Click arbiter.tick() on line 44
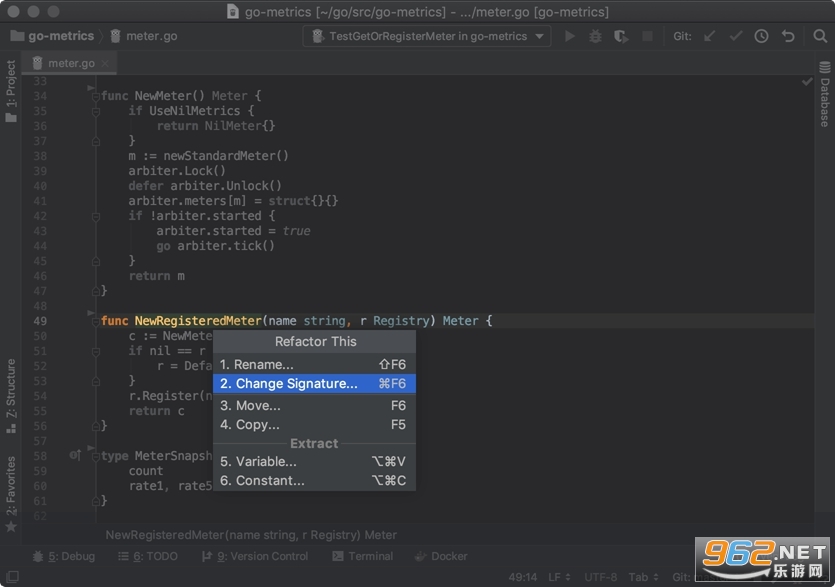Screen dimensions: 835x587 [226, 246]
